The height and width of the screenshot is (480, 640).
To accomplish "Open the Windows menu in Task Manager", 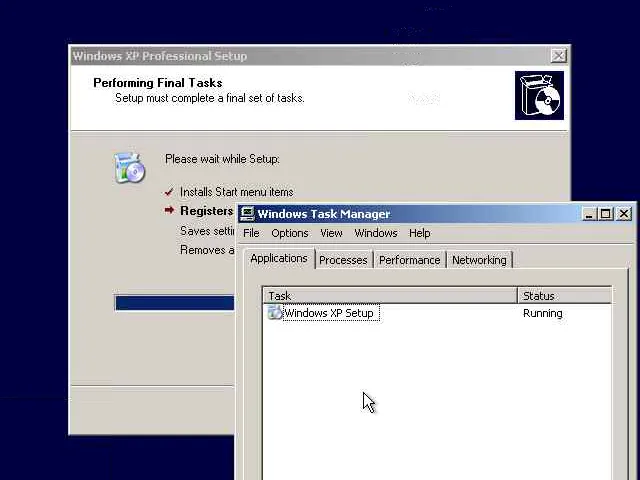I will coord(376,233).
